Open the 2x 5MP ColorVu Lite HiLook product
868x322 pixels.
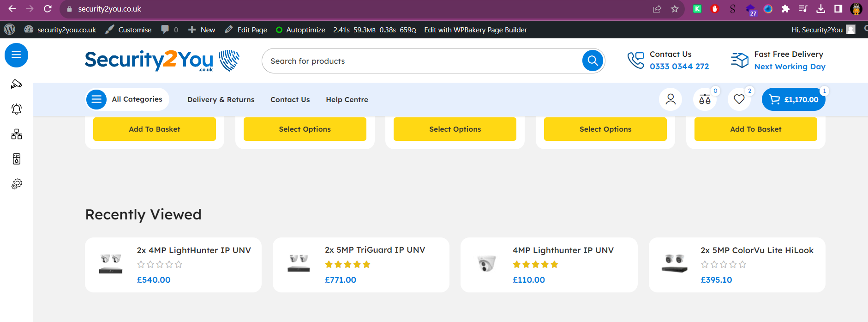pyautogui.click(x=757, y=250)
